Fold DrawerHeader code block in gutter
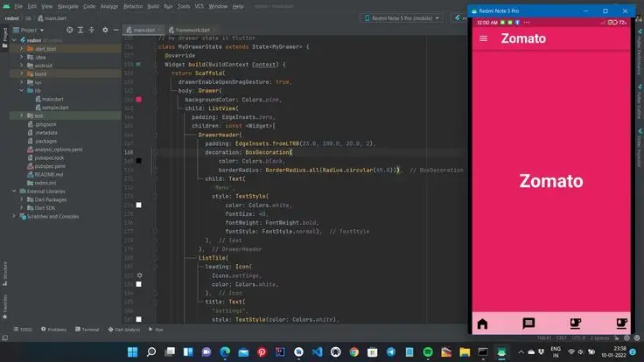 155,135
